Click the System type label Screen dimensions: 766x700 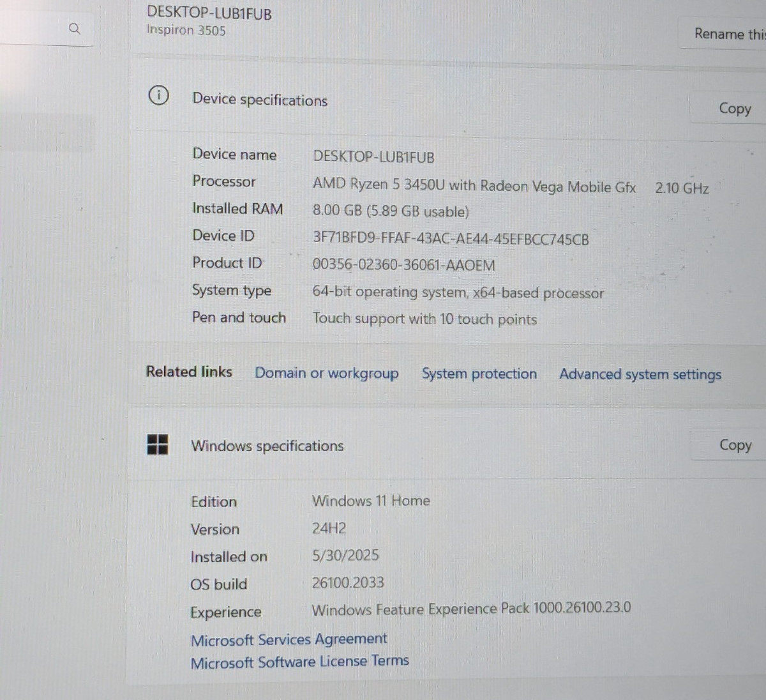coord(232,291)
